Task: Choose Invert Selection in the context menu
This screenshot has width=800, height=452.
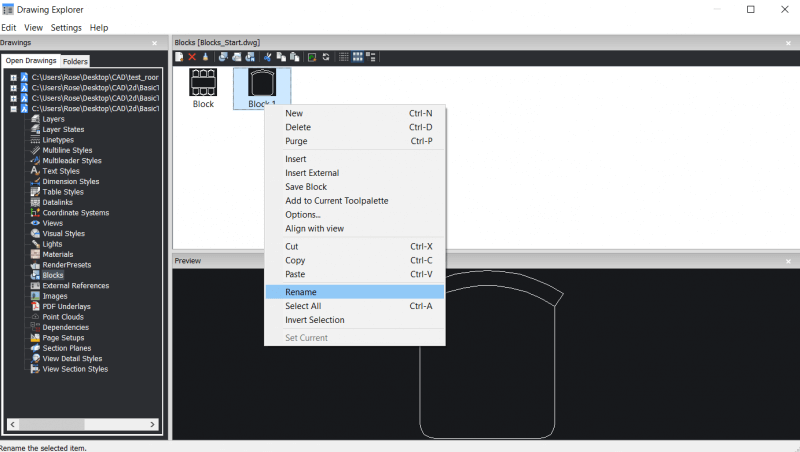Action: pos(355,320)
